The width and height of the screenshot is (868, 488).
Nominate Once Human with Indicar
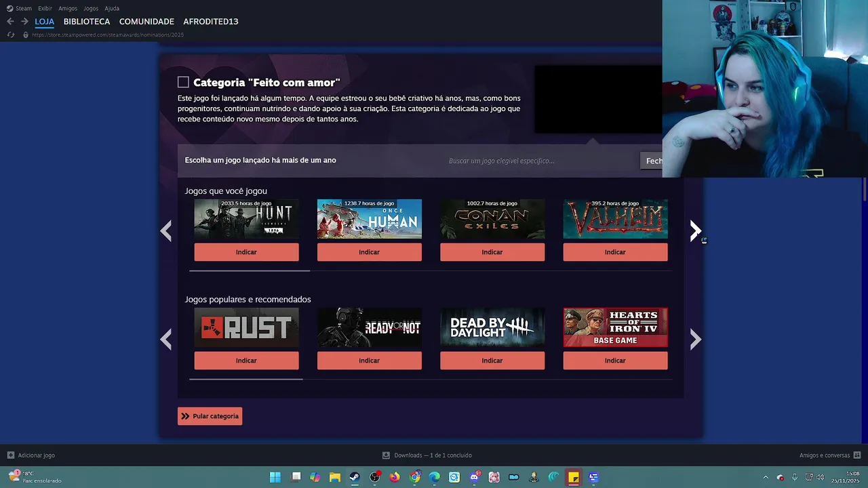(369, 252)
